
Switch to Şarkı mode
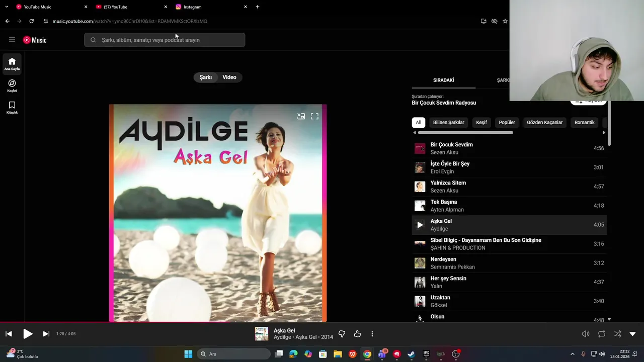(206, 77)
